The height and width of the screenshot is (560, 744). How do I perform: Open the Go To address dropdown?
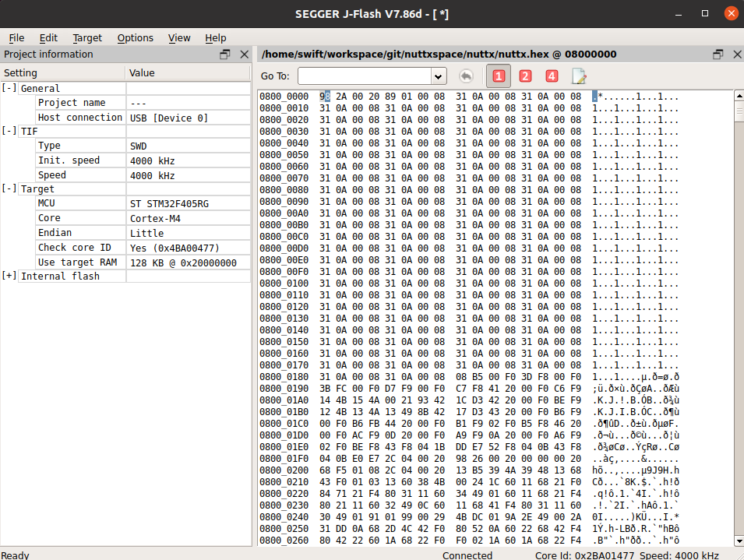(438, 76)
